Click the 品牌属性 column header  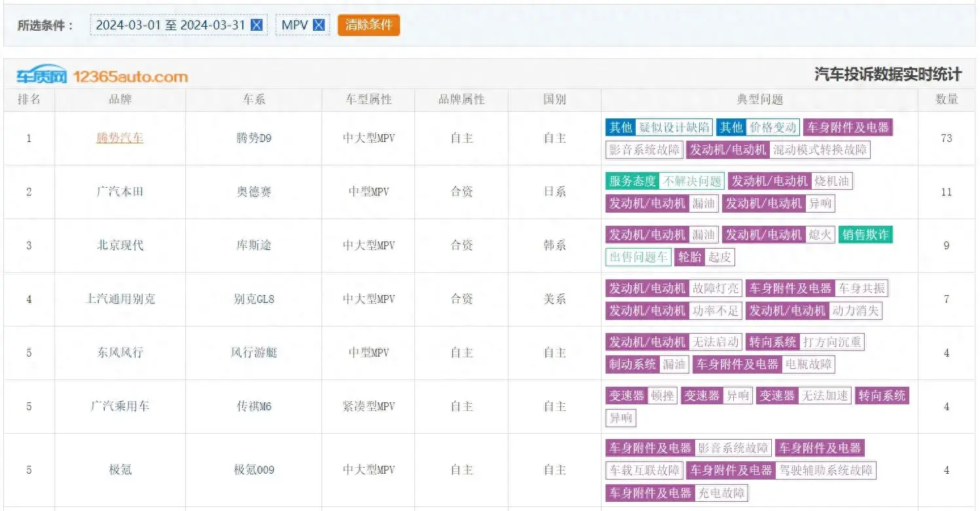[x=462, y=99]
